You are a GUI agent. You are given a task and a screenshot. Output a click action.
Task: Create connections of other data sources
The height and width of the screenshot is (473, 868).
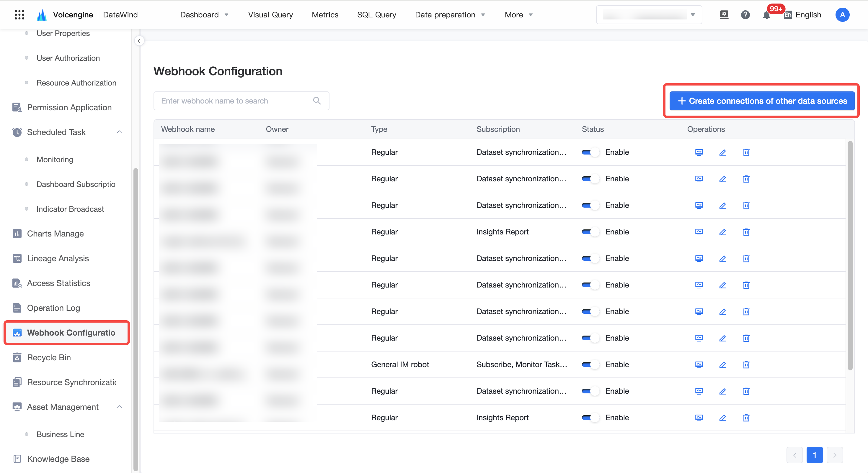pyautogui.click(x=762, y=101)
